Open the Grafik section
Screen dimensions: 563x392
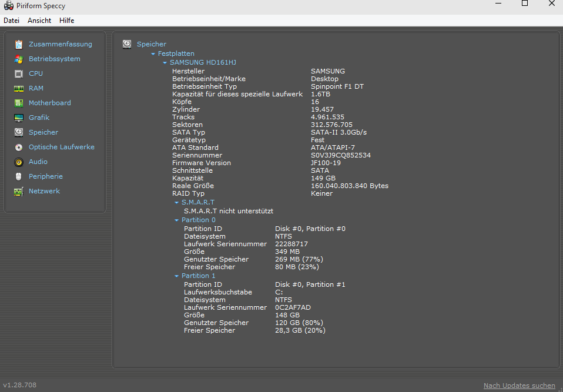(39, 118)
